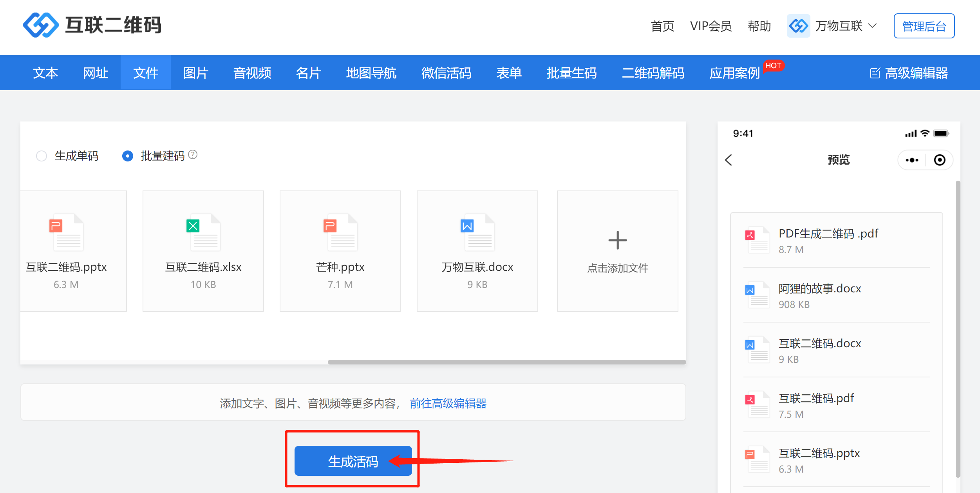The height and width of the screenshot is (493, 980).
Task: Click the VIP会员 link in header
Action: tap(711, 26)
